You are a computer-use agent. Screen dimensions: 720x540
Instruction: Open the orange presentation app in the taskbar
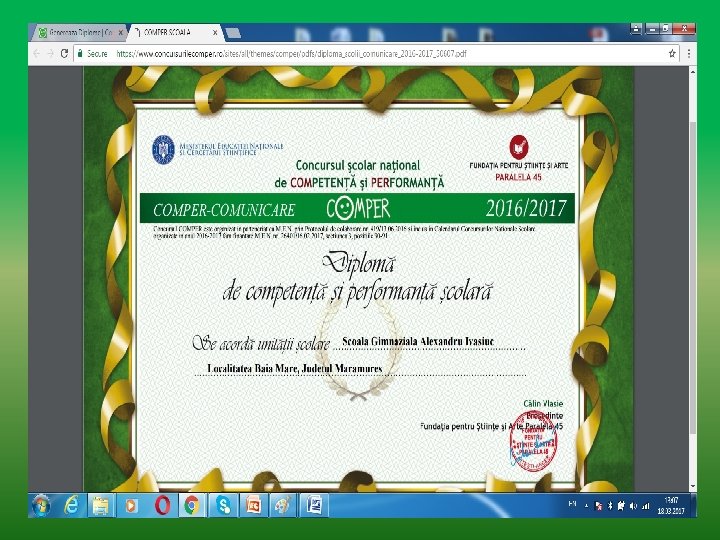click(x=253, y=506)
